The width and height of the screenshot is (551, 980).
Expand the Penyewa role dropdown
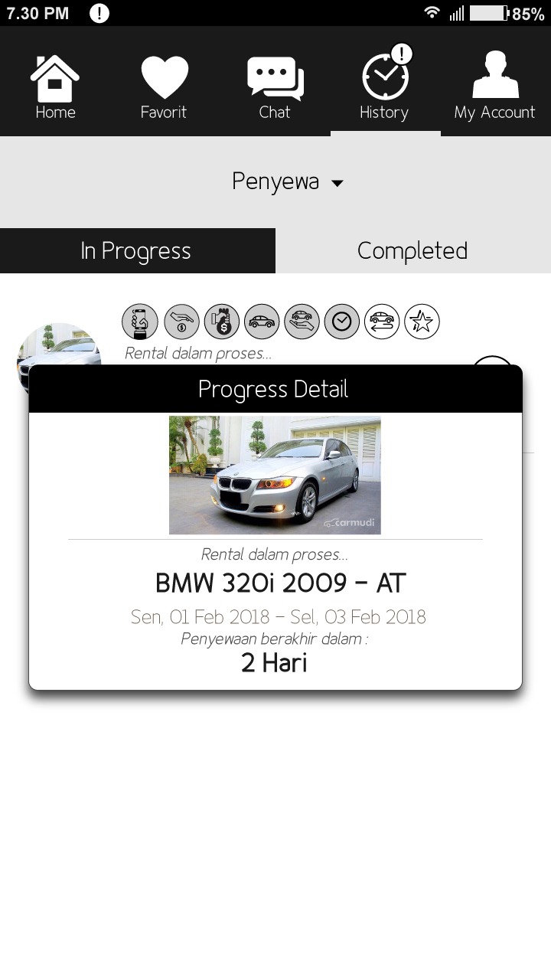(x=288, y=182)
